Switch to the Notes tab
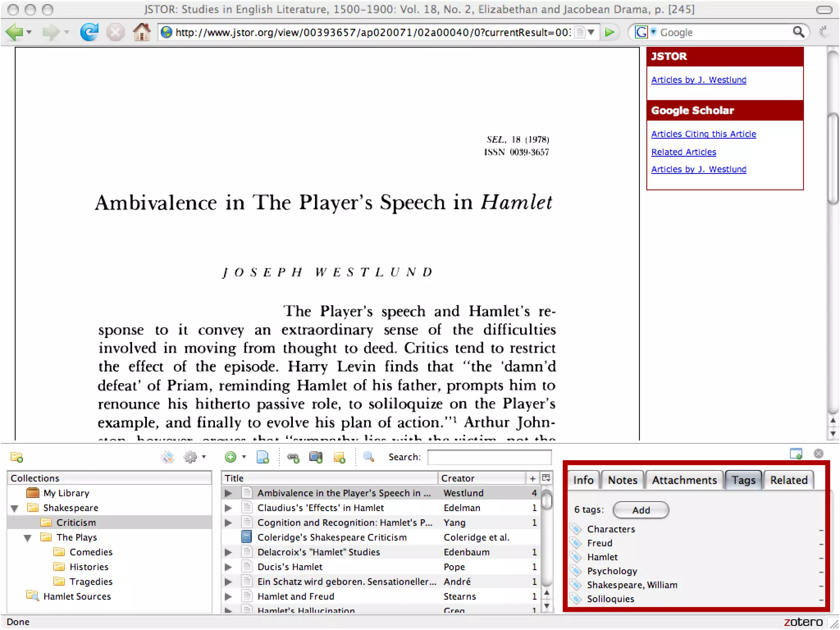This screenshot has height=630, width=840. click(x=622, y=480)
